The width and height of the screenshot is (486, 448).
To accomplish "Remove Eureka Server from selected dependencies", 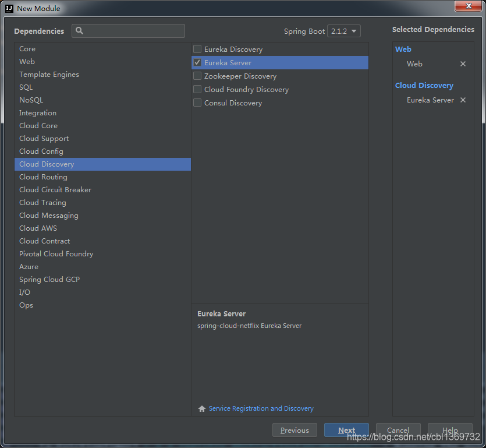I will point(463,100).
